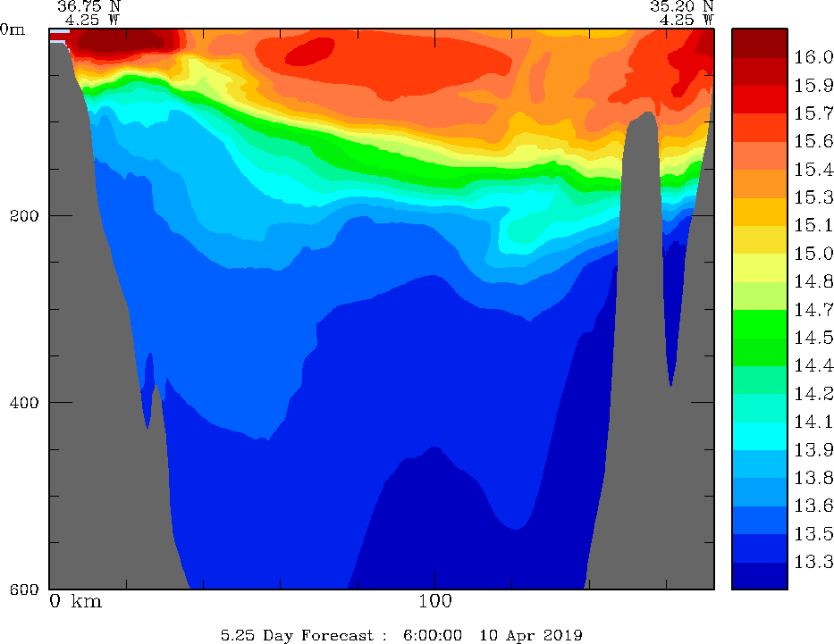Click the "13.9" colorbar value

coord(813,450)
